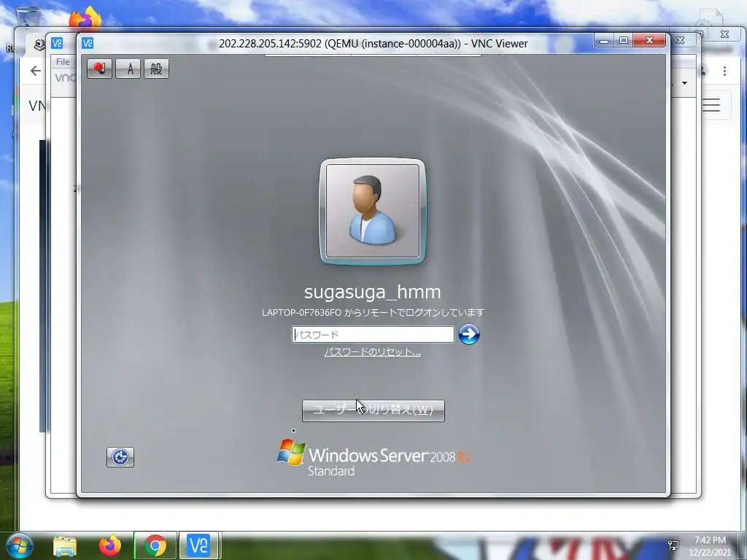Click the 'A' IME input mode button

128,69
